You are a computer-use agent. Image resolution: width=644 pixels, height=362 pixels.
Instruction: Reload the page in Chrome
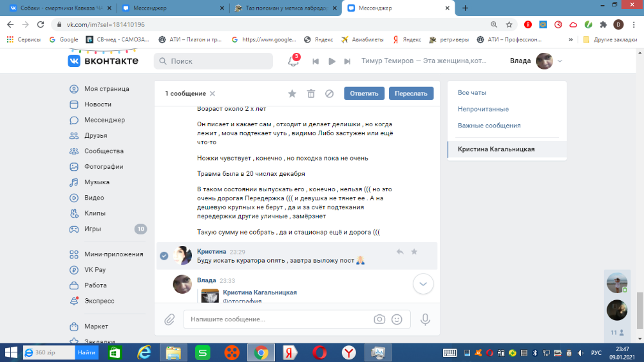coord(40,24)
